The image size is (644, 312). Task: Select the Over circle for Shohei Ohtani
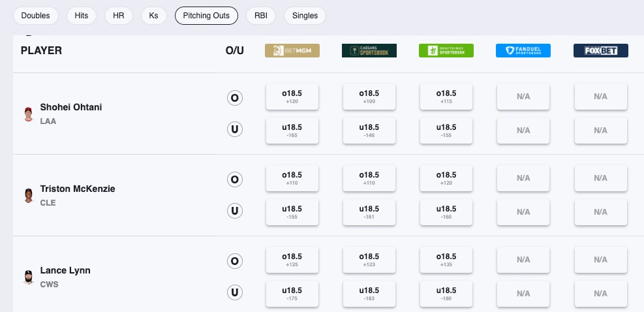(x=235, y=98)
